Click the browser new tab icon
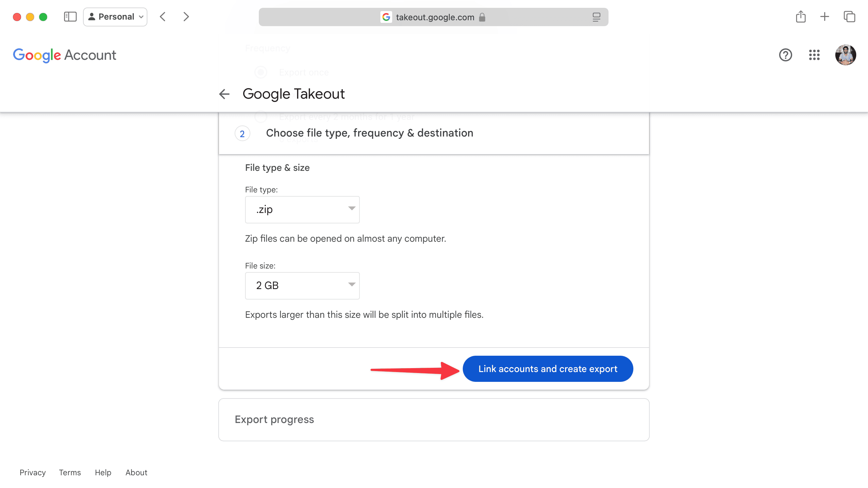Image resolution: width=868 pixels, height=488 pixels. (x=825, y=17)
